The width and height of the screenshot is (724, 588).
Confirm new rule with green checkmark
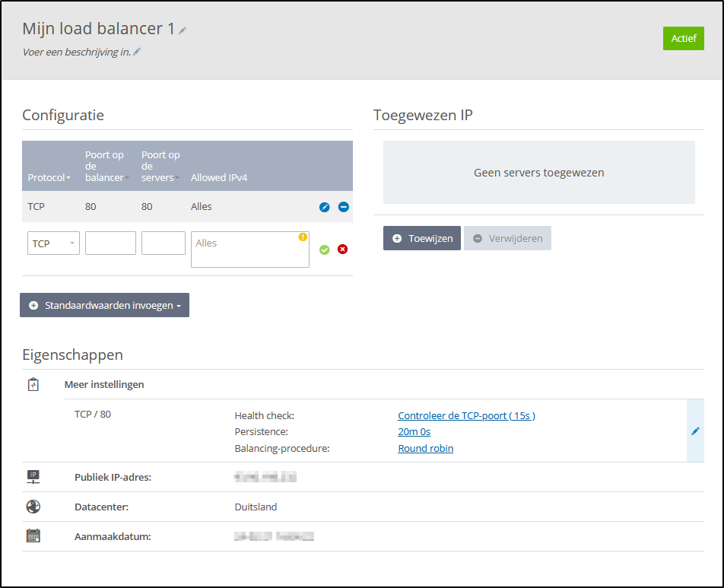325,250
